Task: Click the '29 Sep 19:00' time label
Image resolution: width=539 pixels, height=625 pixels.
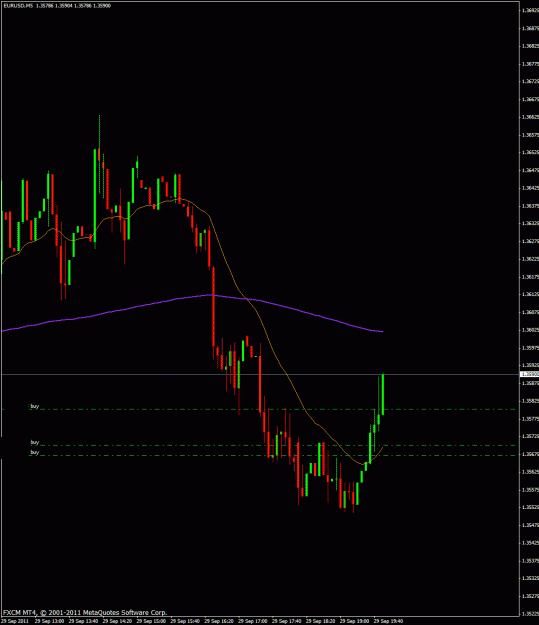Action: [354, 621]
